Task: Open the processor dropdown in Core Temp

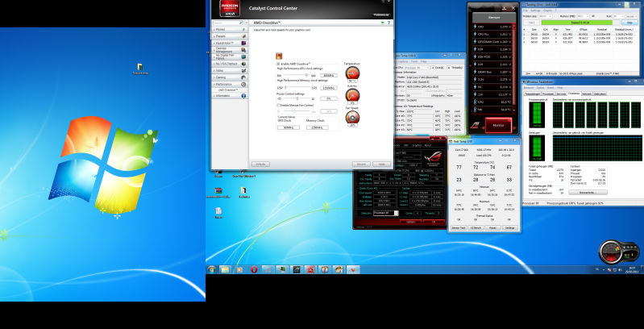Action: [418, 68]
